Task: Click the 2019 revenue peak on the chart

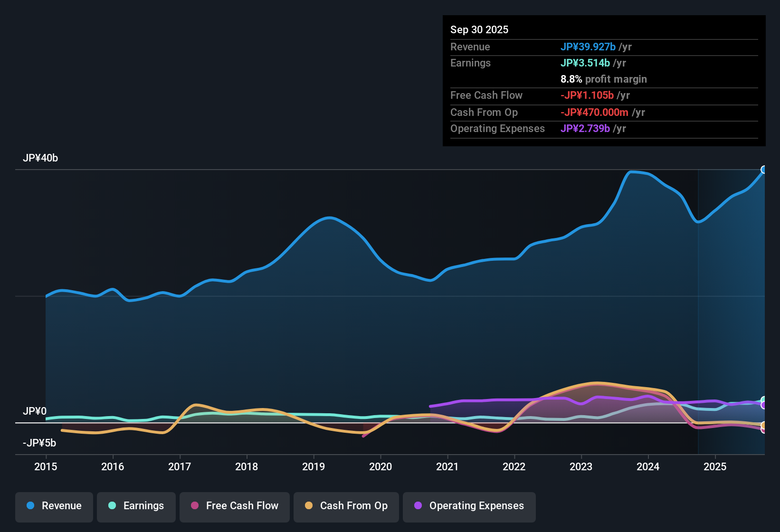Action: pos(329,218)
